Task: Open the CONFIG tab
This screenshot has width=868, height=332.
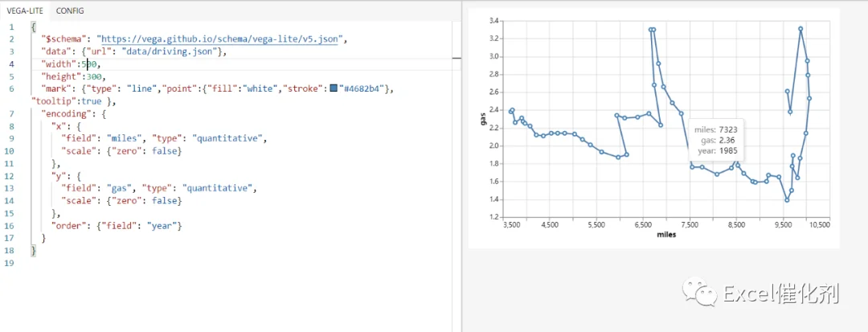Action: point(70,10)
